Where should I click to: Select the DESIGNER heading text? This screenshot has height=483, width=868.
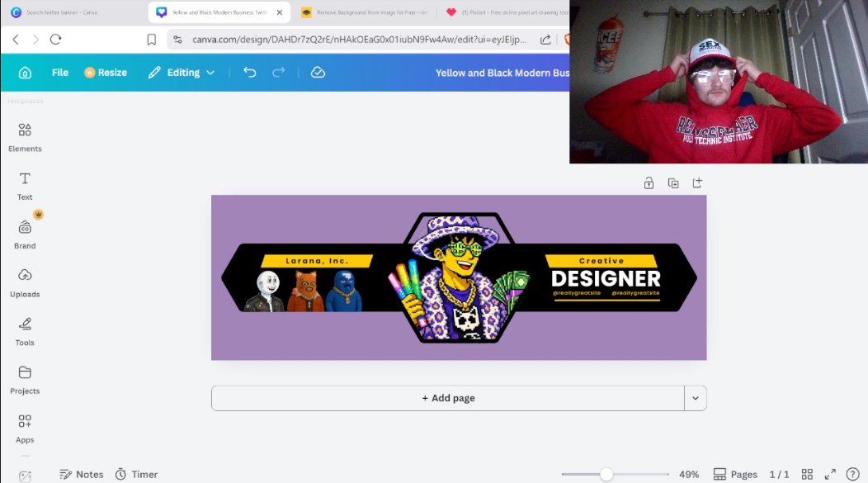[x=606, y=278]
